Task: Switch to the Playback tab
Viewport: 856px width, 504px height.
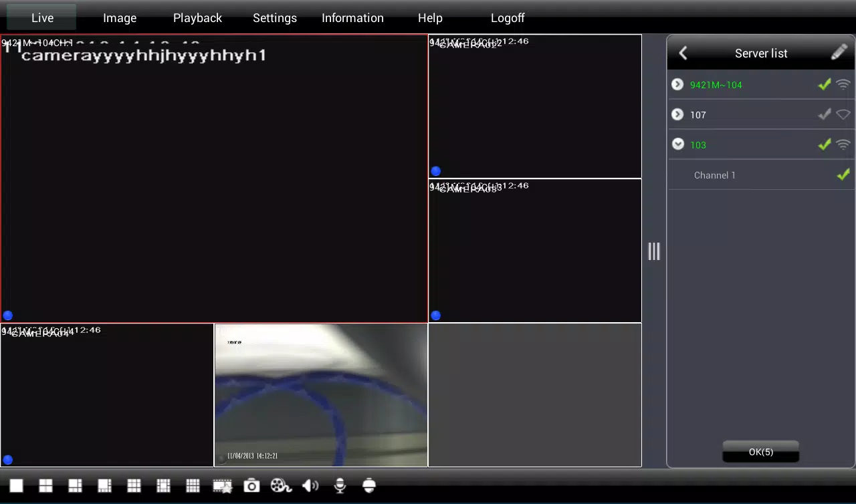Action: pyautogui.click(x=197, y=18)
